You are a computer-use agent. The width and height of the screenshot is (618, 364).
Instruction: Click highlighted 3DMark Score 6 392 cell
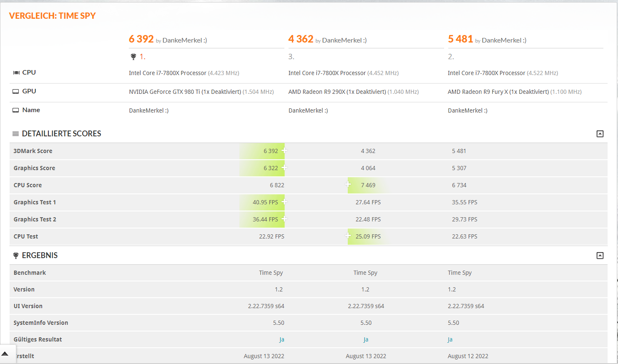coord(262,151)
